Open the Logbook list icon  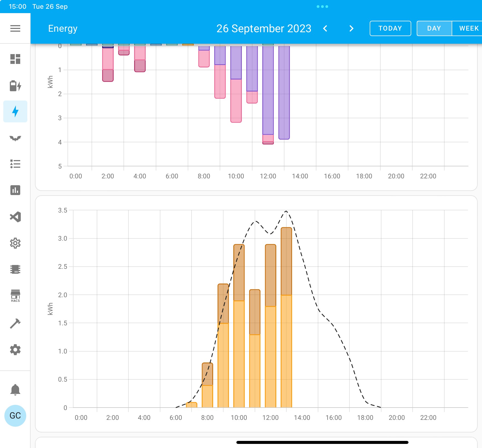click(15, 164)
